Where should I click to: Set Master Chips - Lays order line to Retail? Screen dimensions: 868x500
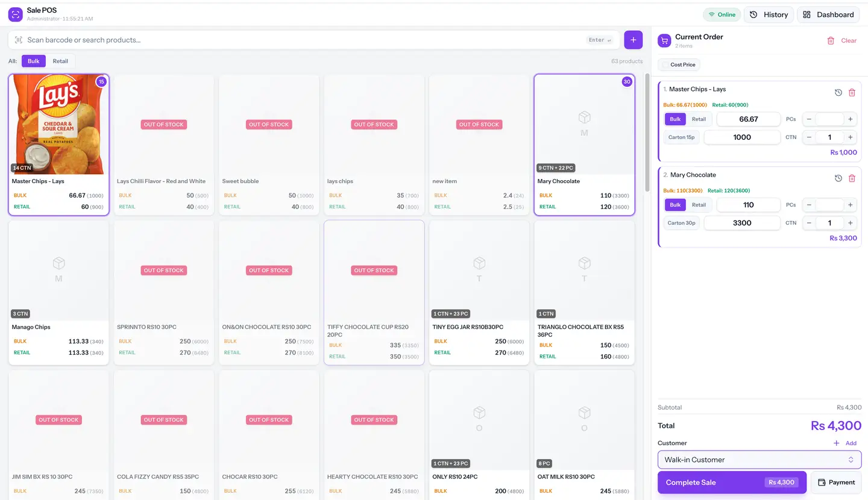tap(699, 119)
